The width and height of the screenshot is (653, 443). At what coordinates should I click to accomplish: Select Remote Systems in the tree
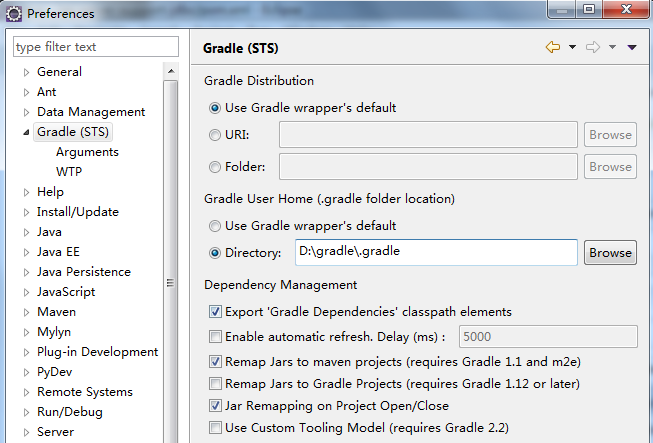pos(85,392)
